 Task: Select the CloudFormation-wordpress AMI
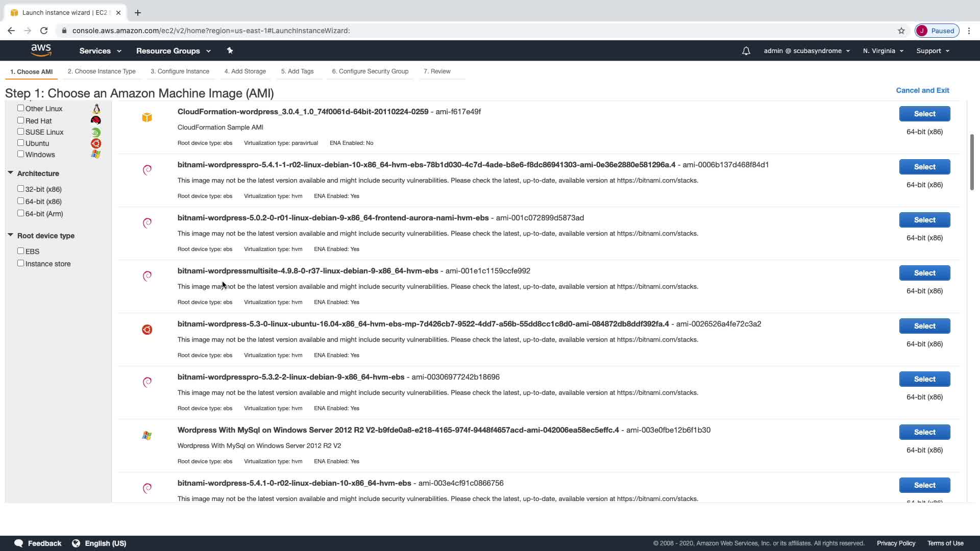pos(924,114)
